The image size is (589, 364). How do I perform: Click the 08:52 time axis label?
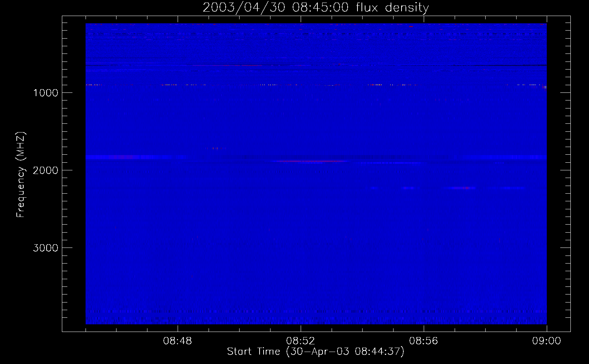coord(300,341)
